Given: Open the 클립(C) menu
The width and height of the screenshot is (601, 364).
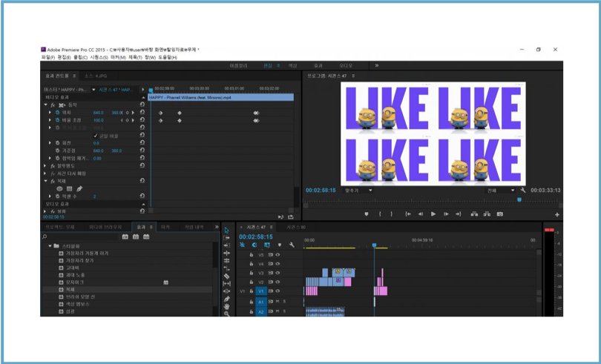Looking at the screenshot, I should (80, 58).
